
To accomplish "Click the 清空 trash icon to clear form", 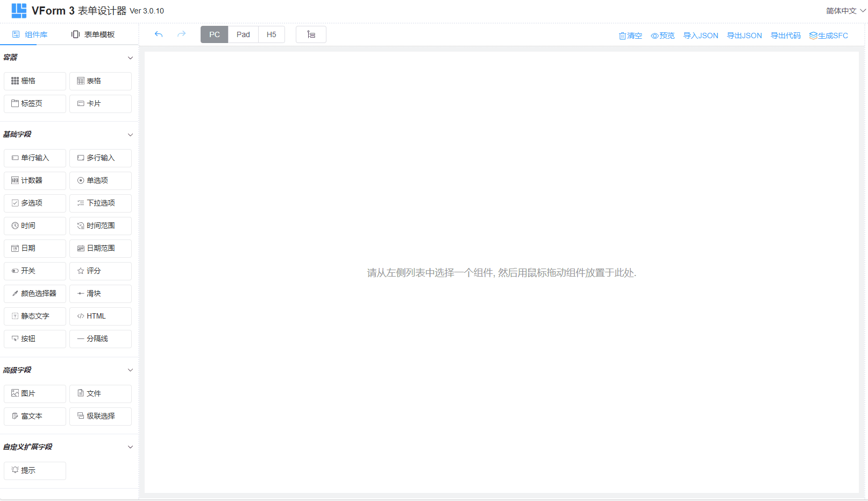I will 630,36.
